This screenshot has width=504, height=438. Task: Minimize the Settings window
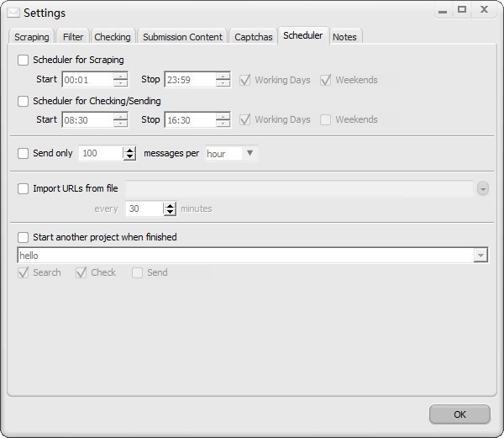(443, 11)
